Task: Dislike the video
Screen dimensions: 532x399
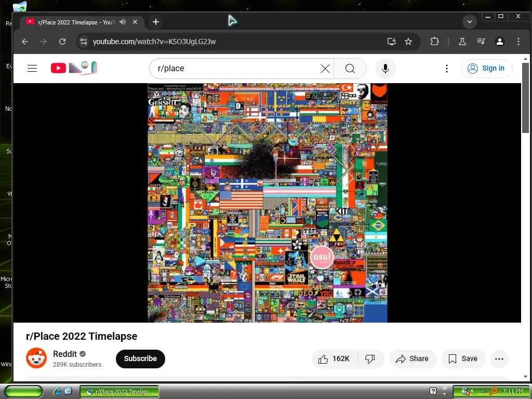Action: click(x=370, y=358)
